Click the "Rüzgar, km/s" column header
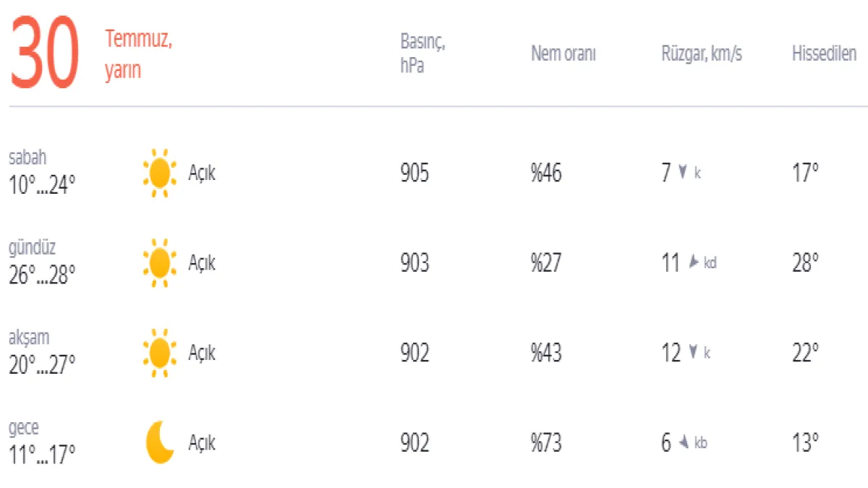868x488 pixels. pyautogui.click(x=701, y=54)
